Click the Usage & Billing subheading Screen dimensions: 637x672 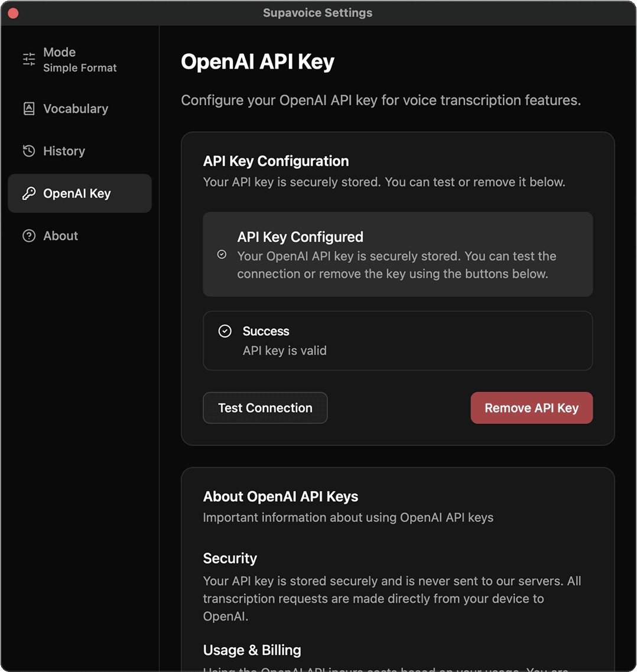252,650
